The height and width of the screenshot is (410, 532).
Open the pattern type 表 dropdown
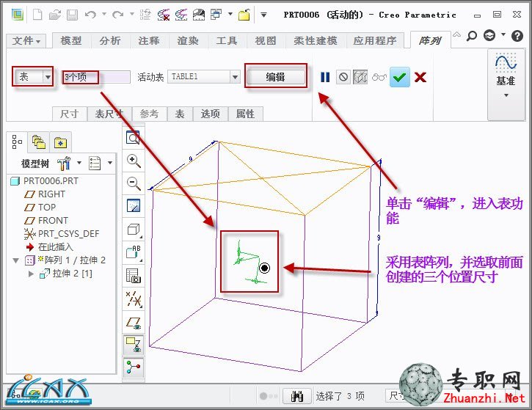[48, 77]
